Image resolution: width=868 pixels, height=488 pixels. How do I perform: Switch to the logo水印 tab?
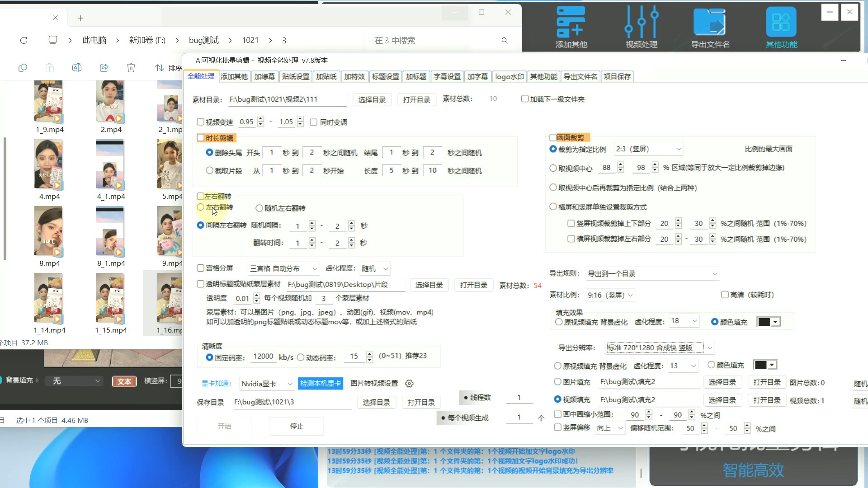[x=509, y=76]
